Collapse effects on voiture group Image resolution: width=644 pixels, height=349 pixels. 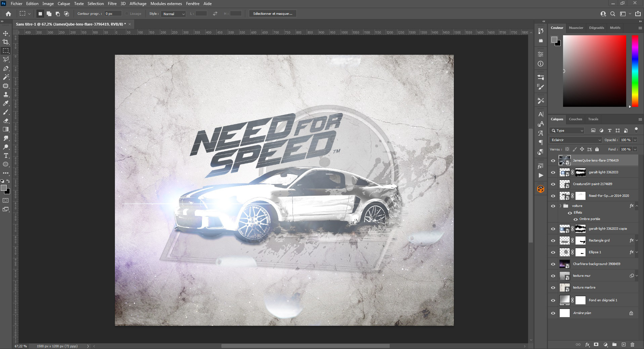click(x=637, y=206)
